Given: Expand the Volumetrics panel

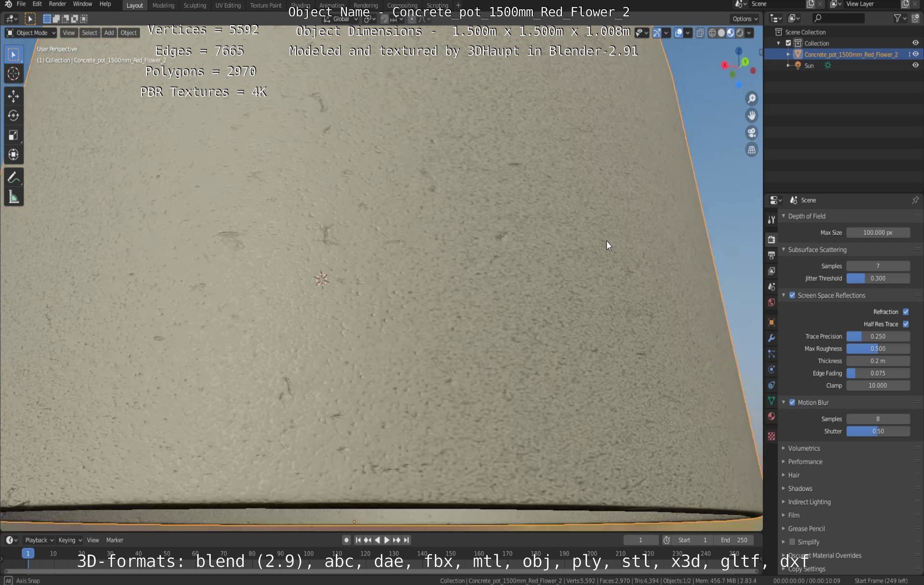Looking at the screenshot, I should pos(784,448).
